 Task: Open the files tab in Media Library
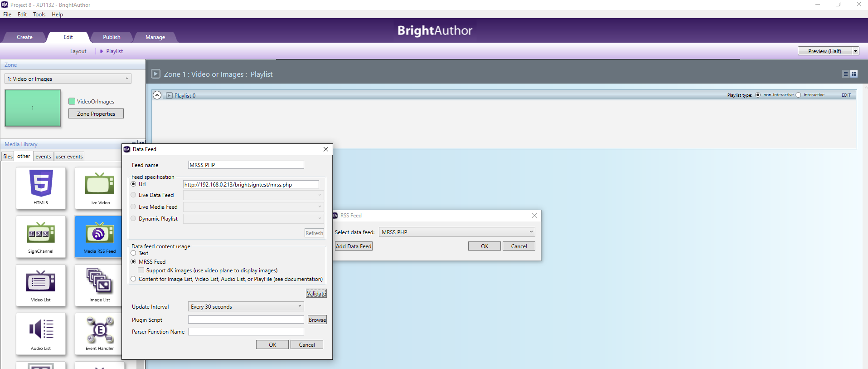coord(8,157)
